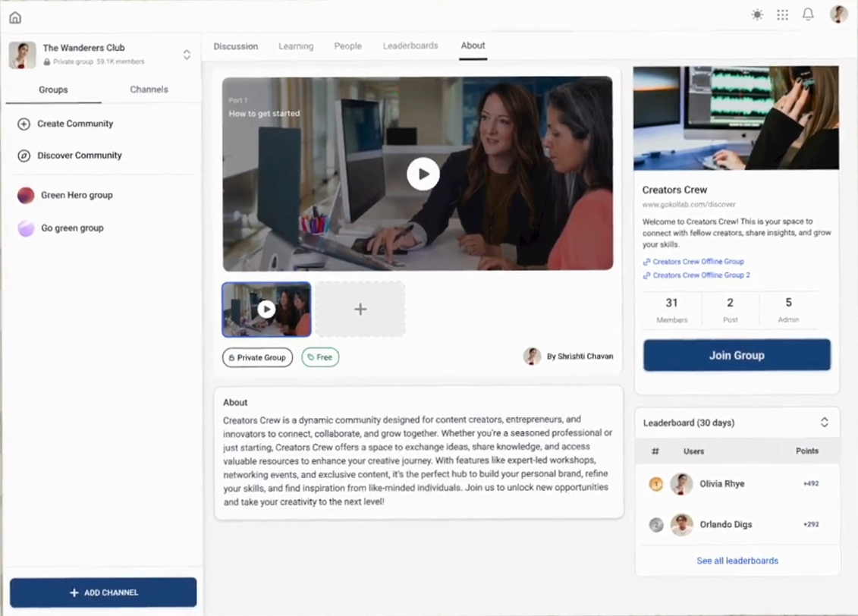Expand The Wanderers Club group switcher
The image size is (858, 616).
(187, 55)
